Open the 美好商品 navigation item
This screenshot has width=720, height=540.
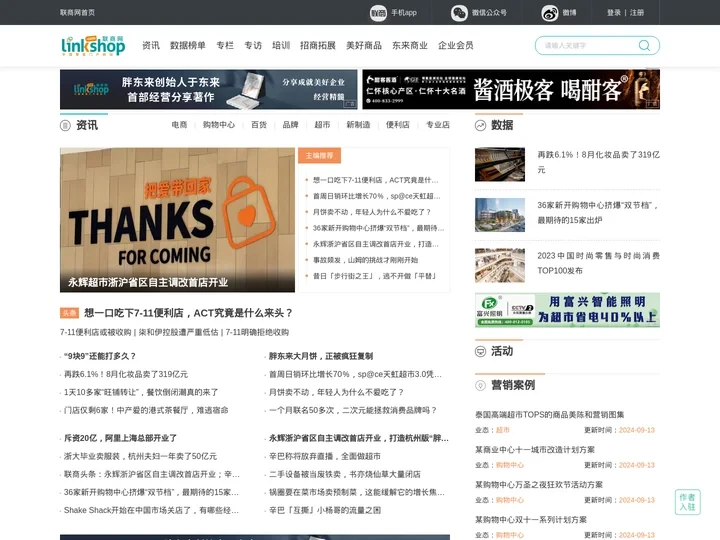[364, 45]
